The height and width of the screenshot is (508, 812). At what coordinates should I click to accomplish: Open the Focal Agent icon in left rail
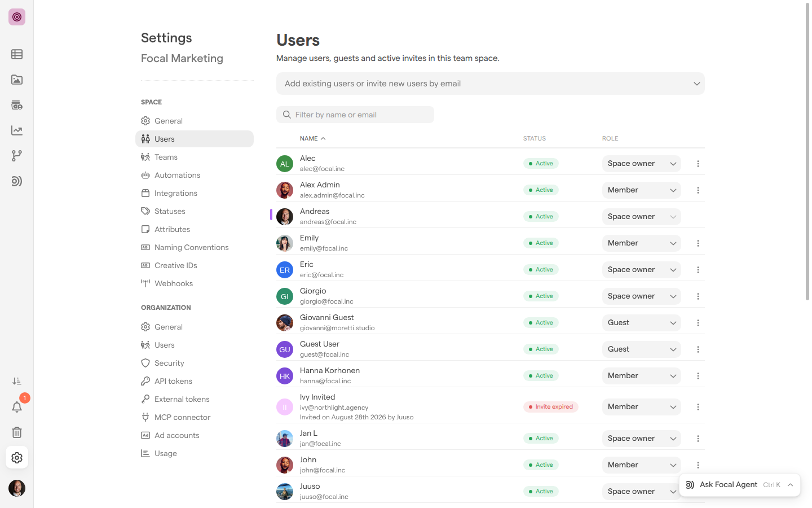coord(17,181)
